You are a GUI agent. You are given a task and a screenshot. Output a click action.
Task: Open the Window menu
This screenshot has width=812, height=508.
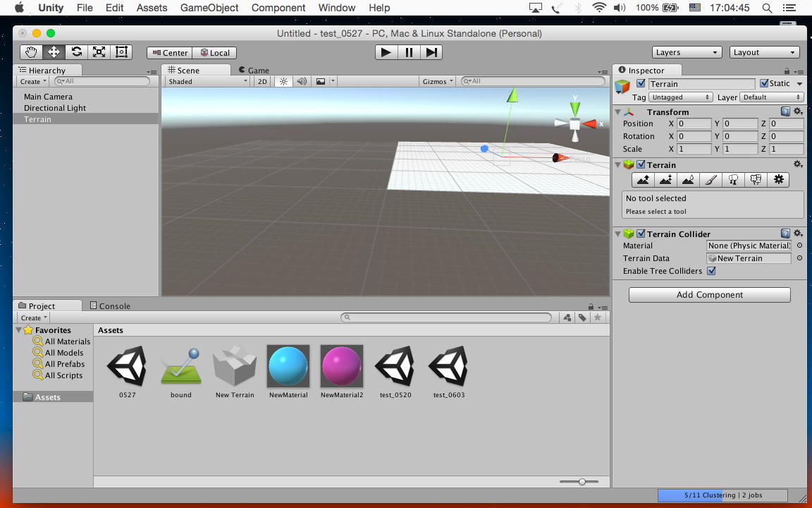pos(337,8)
